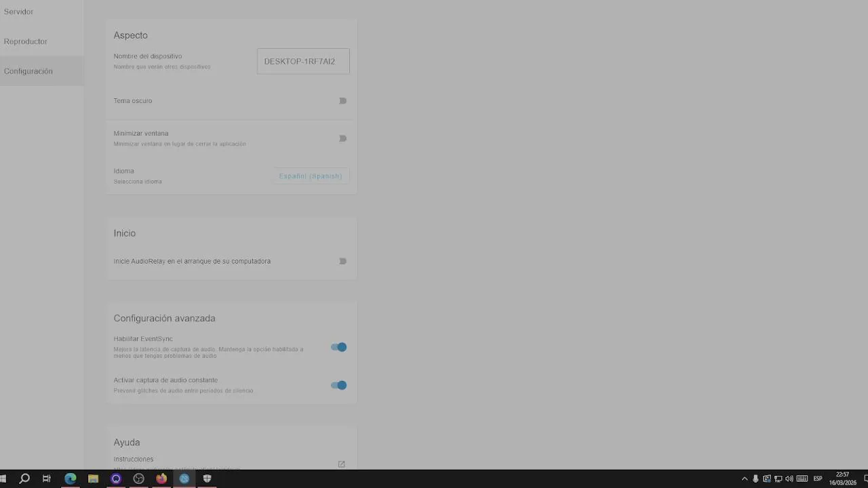Enable the Tema oscuro toggle
The image size is (868, 488).
coord(342,101)
